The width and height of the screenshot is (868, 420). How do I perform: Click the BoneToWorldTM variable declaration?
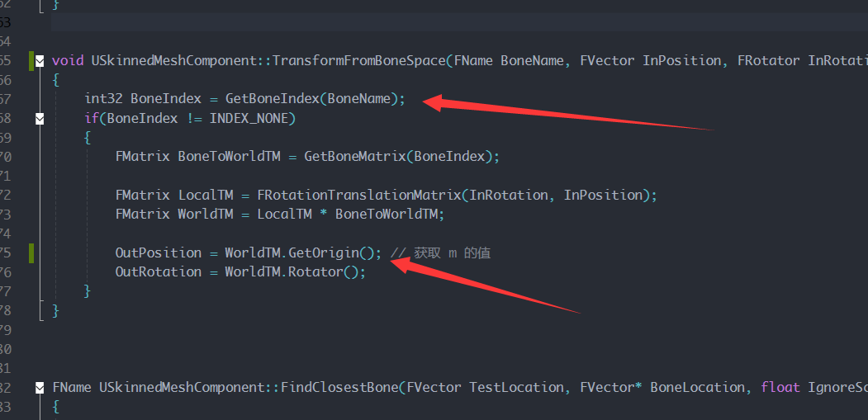[229, 157]
